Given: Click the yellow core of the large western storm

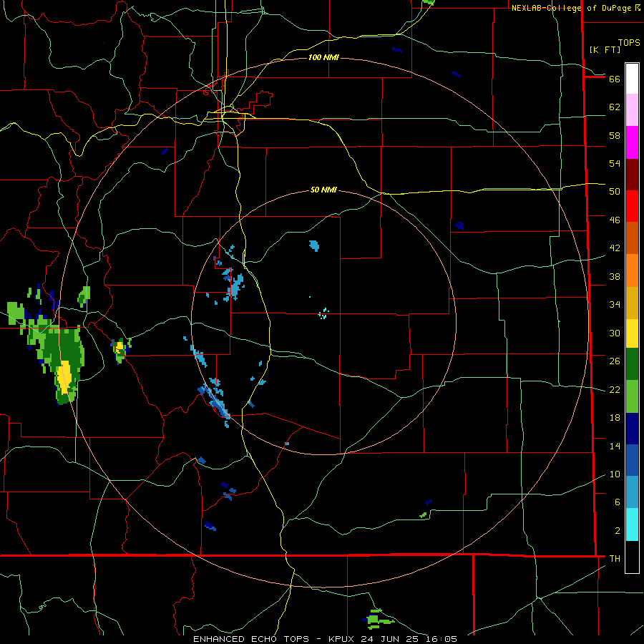Looking at the screenshot, I should point(64,377).
